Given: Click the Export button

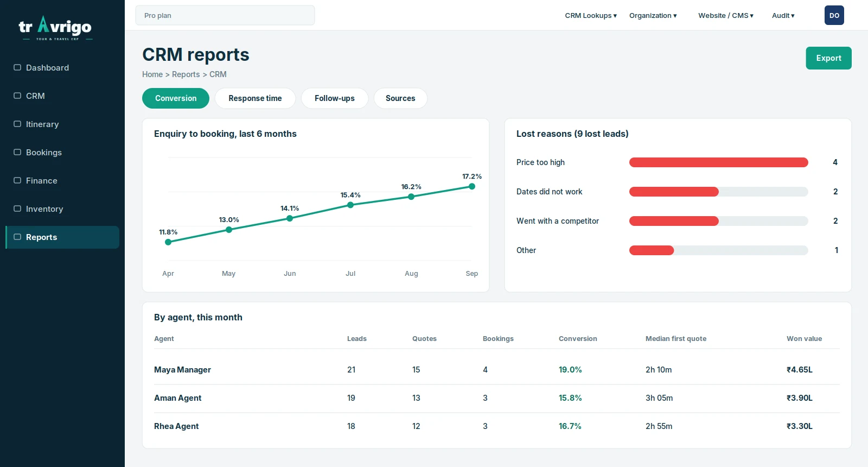Looking at the screenshot, I should (x=828, y=58).
